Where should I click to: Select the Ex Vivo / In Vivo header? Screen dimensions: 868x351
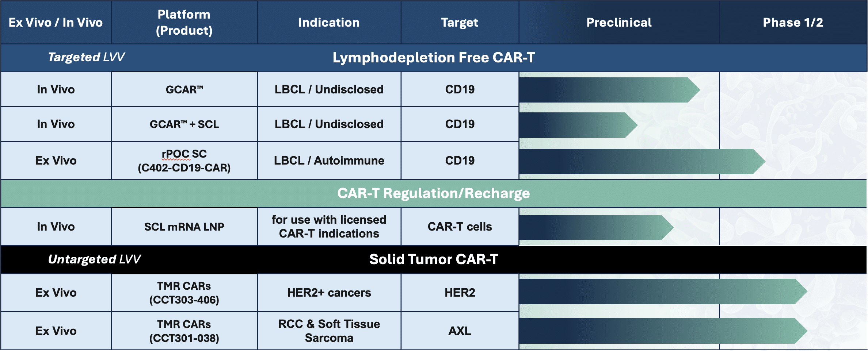point(56,23)
